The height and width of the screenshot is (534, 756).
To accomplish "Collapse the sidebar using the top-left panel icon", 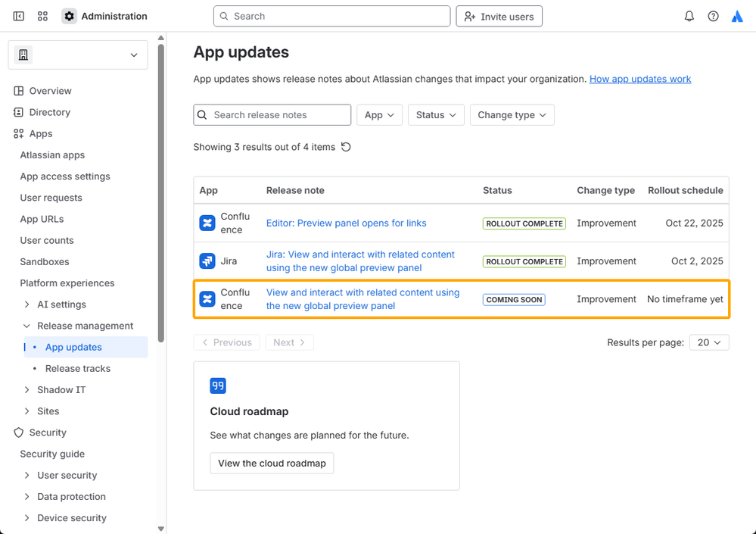I will (x=19, y=16).
